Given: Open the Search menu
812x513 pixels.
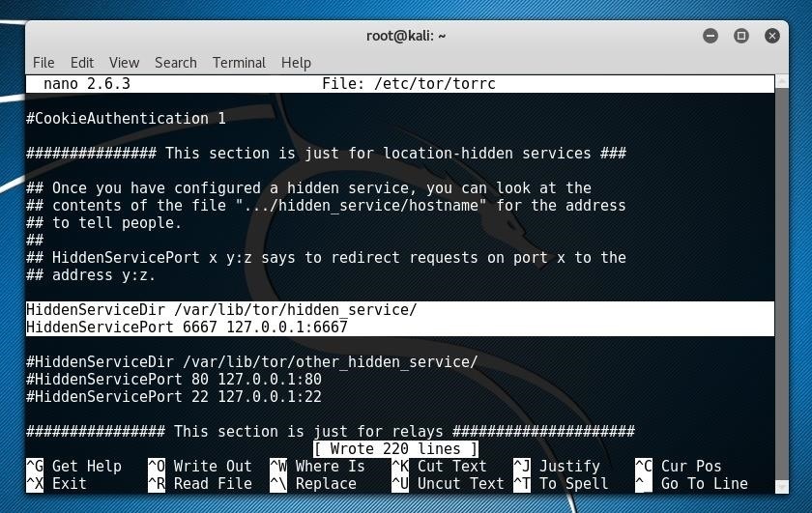Looking at the screenshot, I should point(176,63).
